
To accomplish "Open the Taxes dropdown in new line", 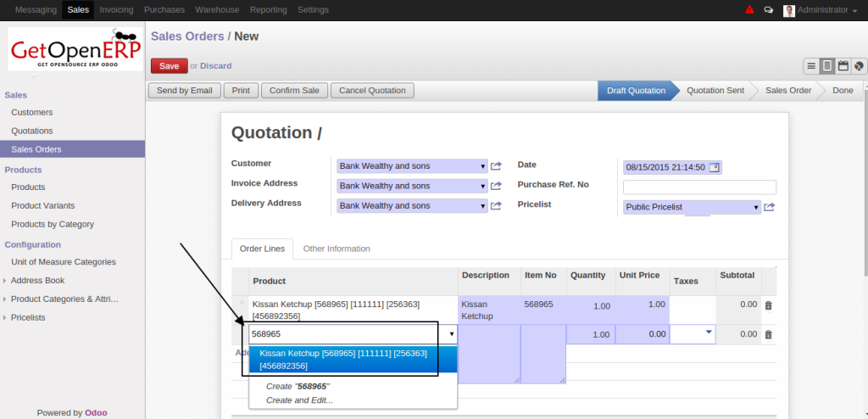I will (x=708, y=333).
